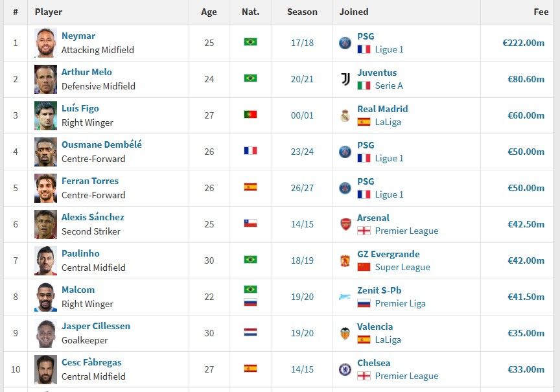Click the Arsenal club crest
Screen dimensions: 560x392
click(345, 224)
